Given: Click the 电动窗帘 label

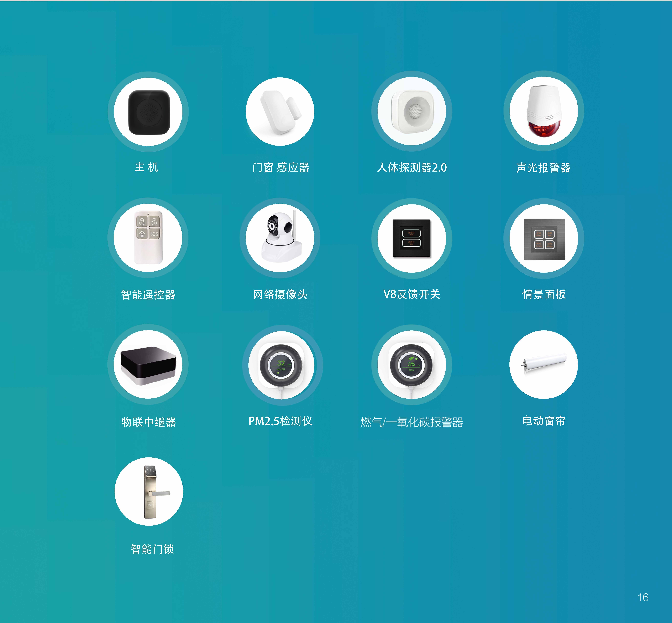Looking at the screenshot, I should (x=544, y=421).
